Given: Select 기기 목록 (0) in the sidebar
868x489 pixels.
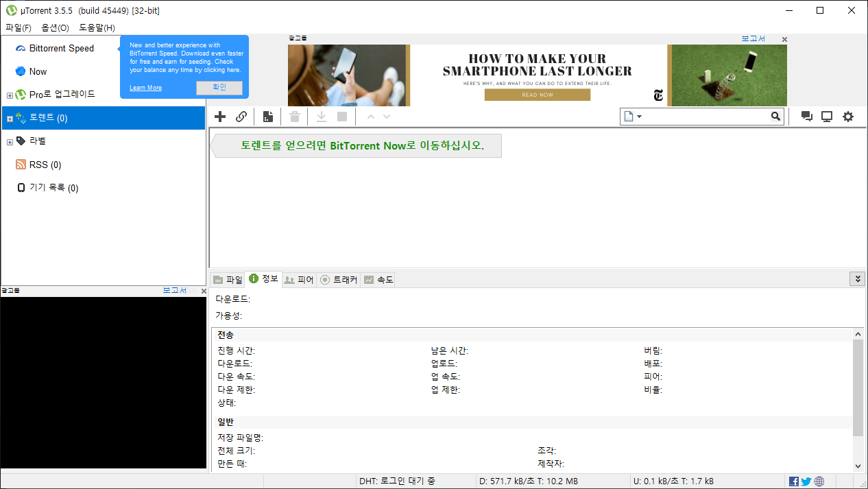Looking at the screenshot, I should coord(54,188).
